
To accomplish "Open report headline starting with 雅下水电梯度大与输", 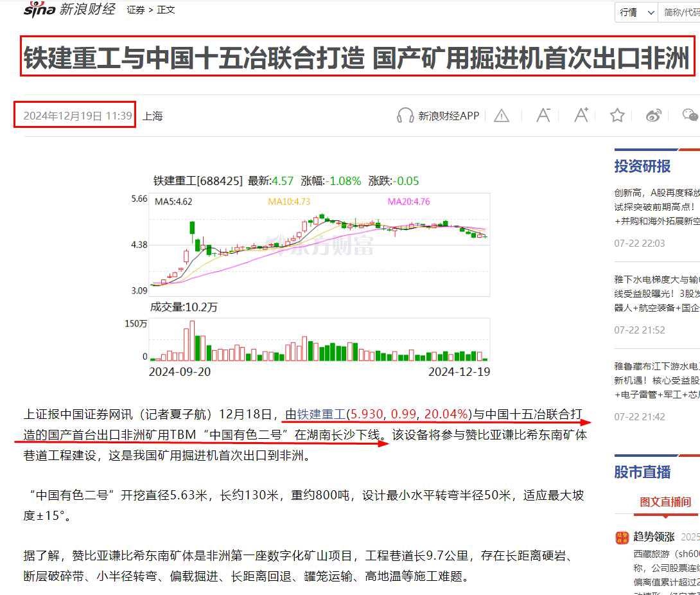I will (x=657, y=294).
